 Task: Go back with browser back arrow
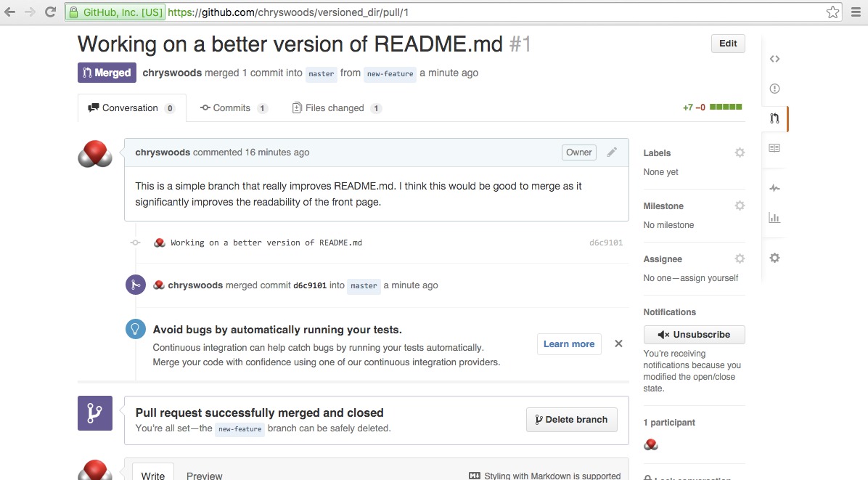9,12
